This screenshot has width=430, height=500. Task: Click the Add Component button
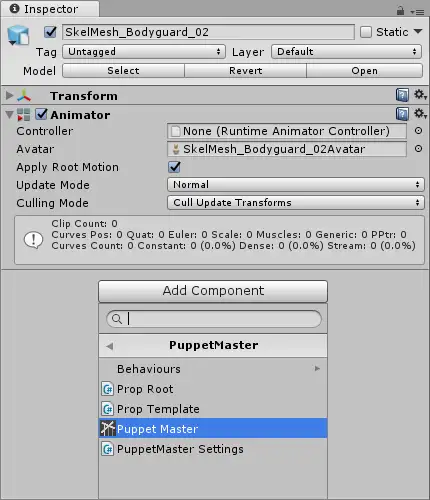pos(213,291)
